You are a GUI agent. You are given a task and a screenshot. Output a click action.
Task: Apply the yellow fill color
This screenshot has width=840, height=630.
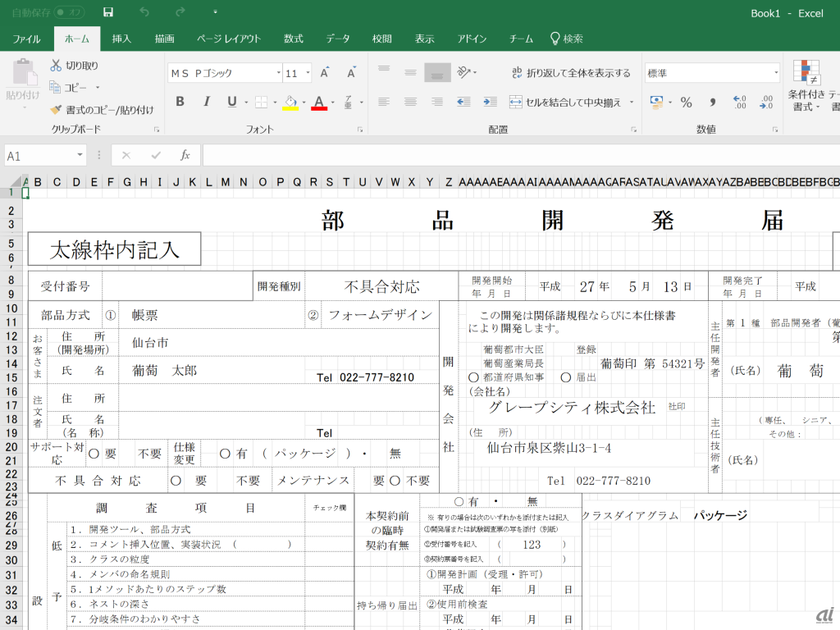tap(290, 103)
